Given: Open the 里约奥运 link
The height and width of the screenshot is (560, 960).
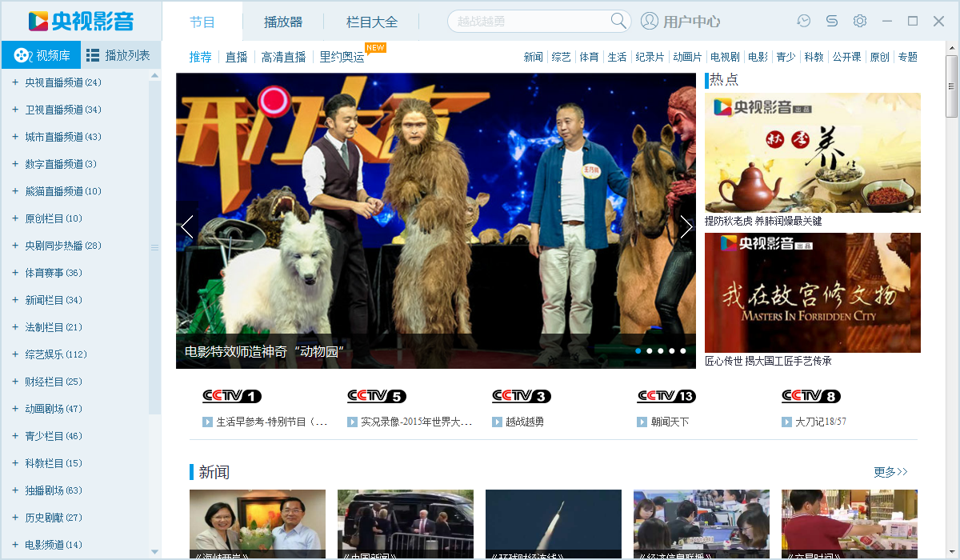Looking at the screenshot, I should point(342,57).
